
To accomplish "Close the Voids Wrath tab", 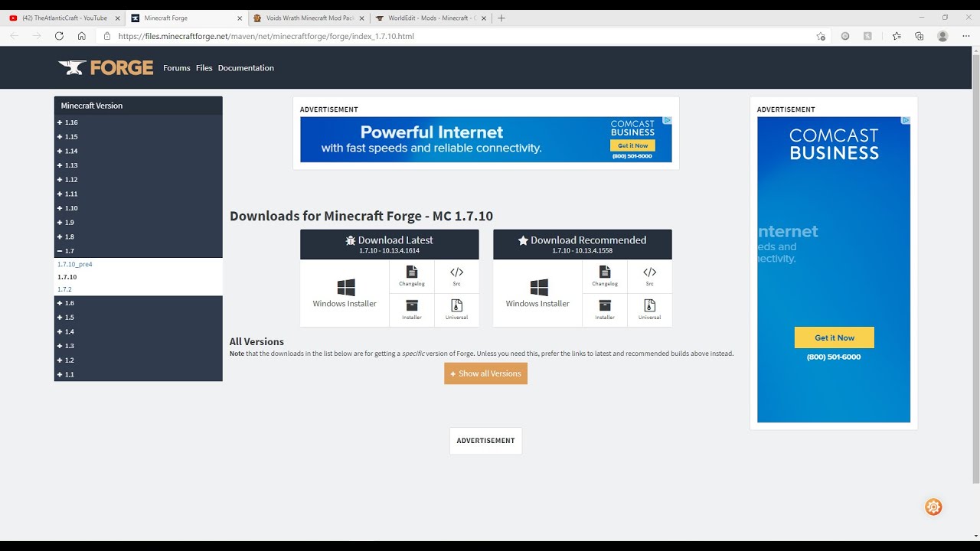I will (362, 18).
